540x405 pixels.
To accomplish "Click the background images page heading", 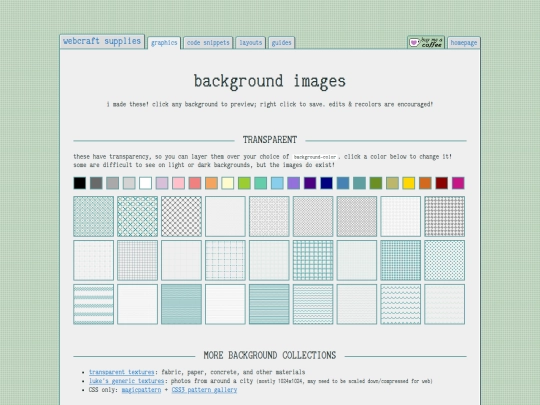I will coord(270,82).
